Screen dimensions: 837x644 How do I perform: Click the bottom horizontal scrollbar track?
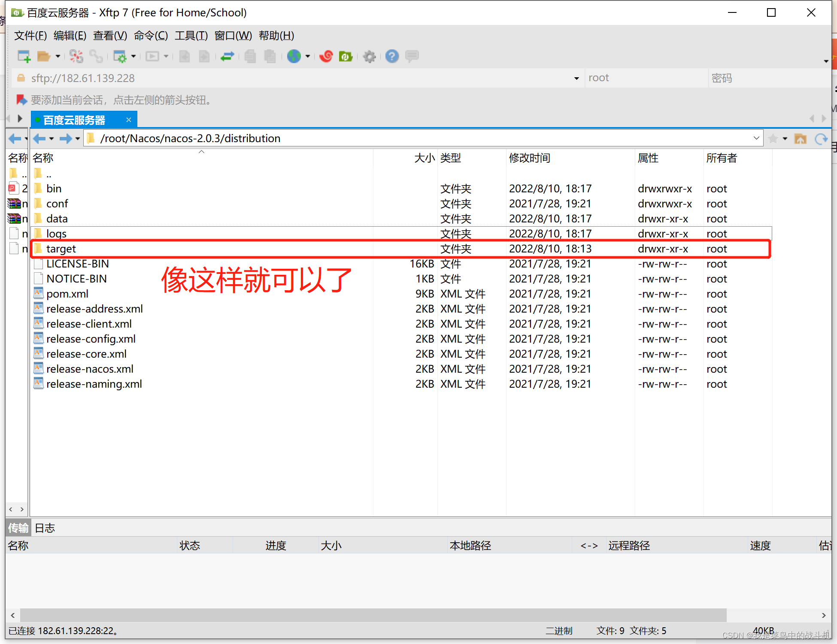coord(773,615)
